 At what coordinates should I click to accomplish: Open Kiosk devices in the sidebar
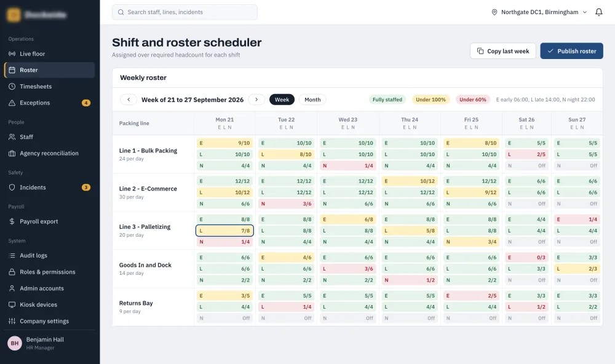[x=49, y=305]
